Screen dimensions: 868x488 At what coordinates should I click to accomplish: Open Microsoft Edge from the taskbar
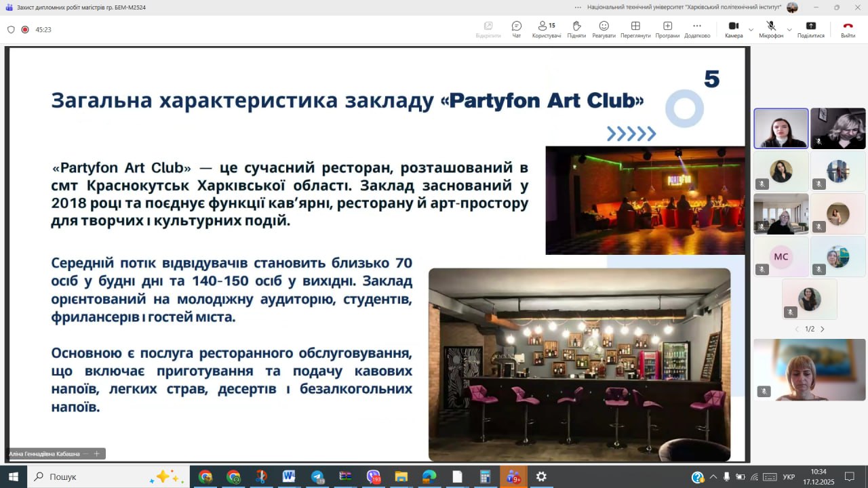click(429, 476)
